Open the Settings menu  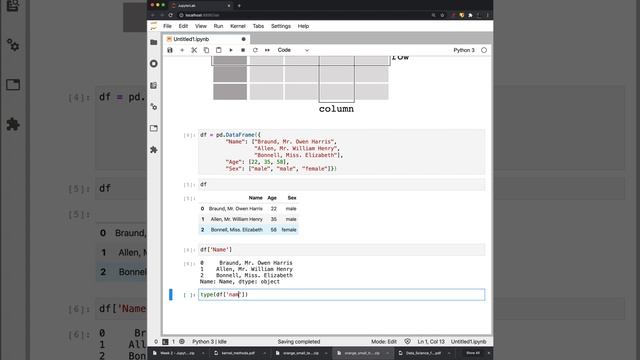(281, 26)
